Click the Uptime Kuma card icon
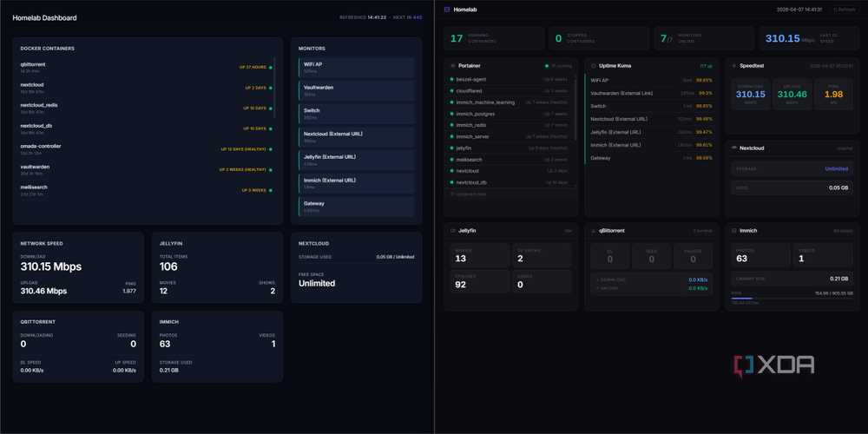868x434 pixels. pyautogui.click(x=594, y=66)
